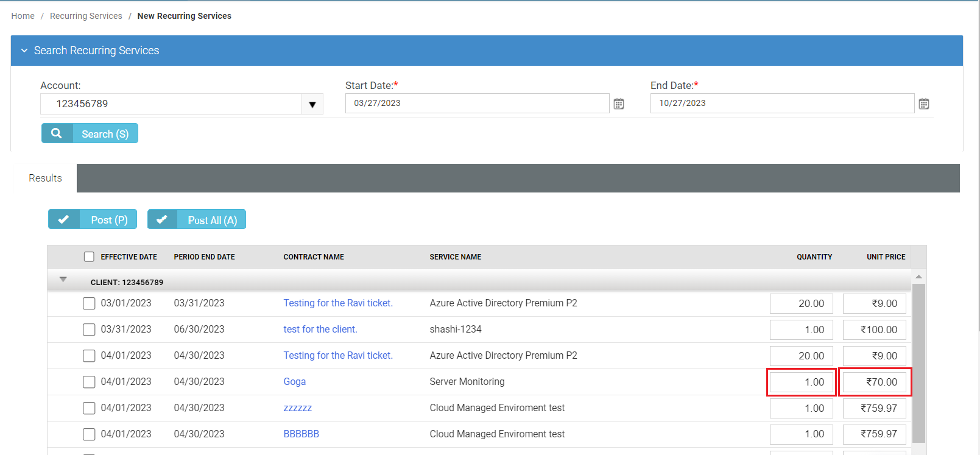The width and height of the screenshot is (980, 455).
Task: Open the End Date calendar picker icon
Action: point(924,104)
